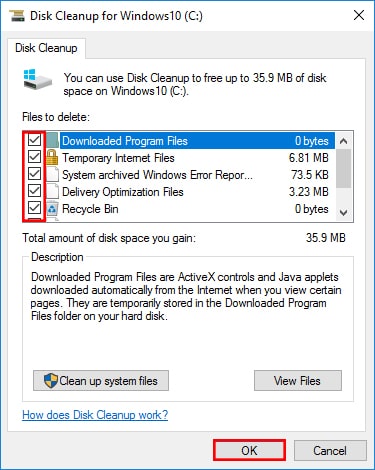Click the page icon for System archived Windows Error Reports

(x=52, y=175)
